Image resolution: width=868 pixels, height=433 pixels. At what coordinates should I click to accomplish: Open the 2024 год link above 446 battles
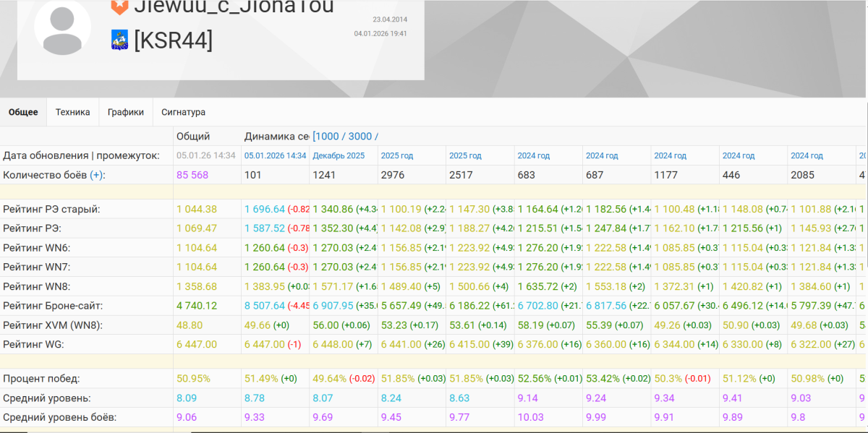739,155
